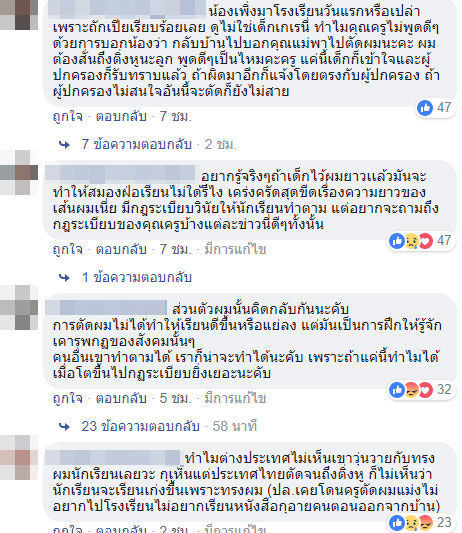Click the reply arrow icon beside 23 ข้อความตอบกลับ

64,427
